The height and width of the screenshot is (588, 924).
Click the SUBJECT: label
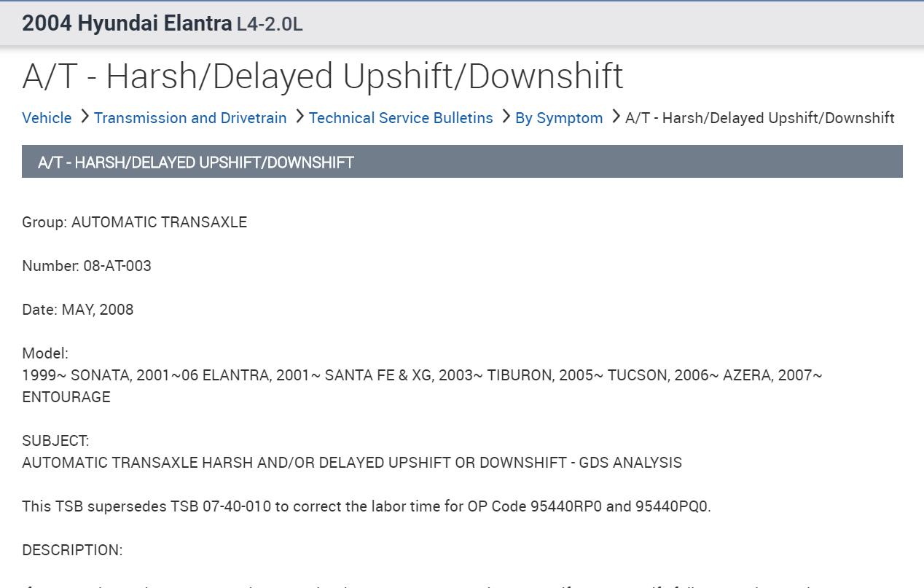56,441
